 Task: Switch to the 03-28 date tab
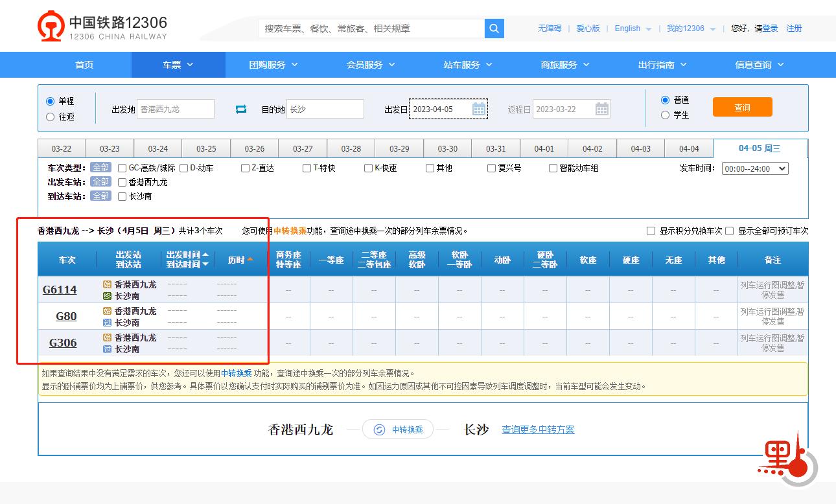pyautogui.click(x=351, y=148)
